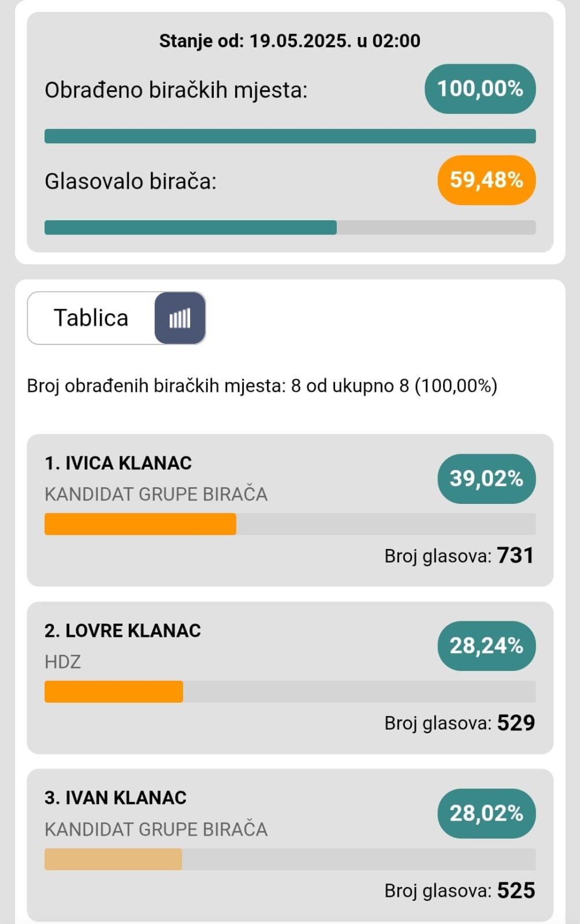This screenshot has height=924, width=580.
Task: Click the vote count 731
Action: (x=515, y=555)
